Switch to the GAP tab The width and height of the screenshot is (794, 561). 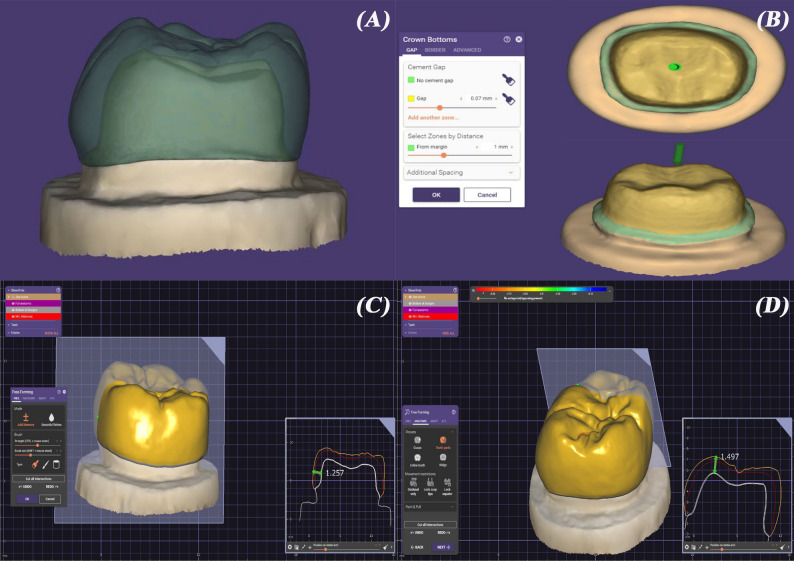411,50
